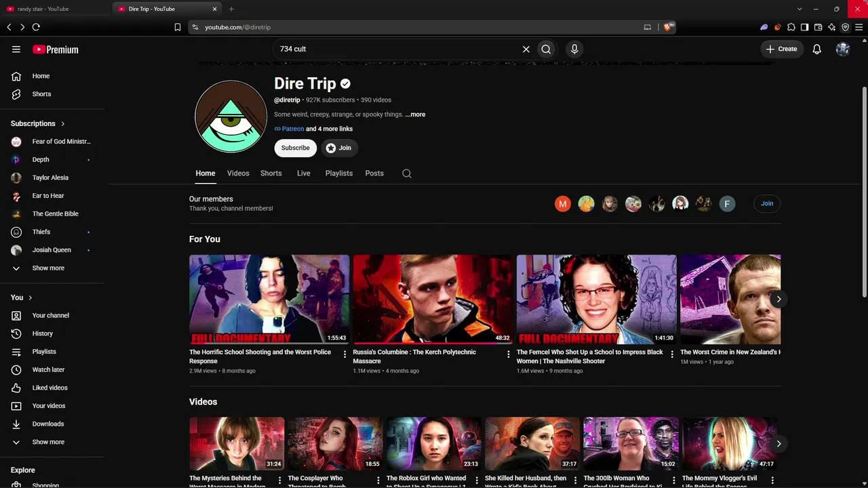Click the Create button
This screenshot has height=488, width=868.
(x=782, y=49)
